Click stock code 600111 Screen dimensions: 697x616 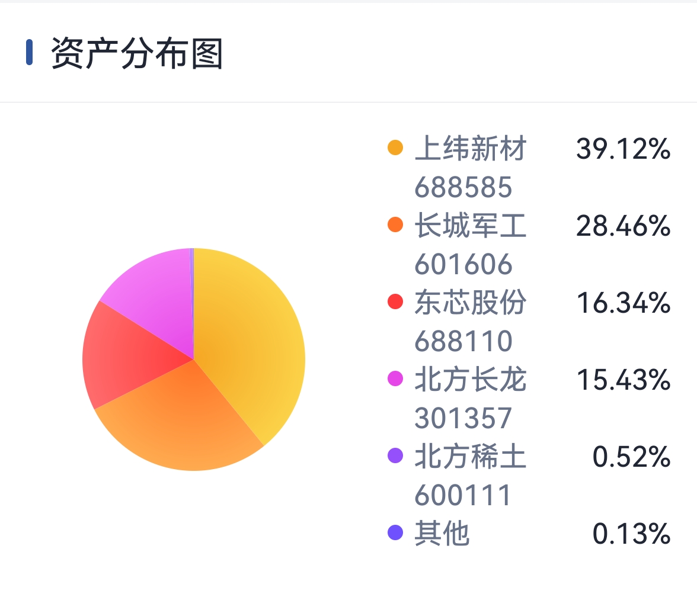pos(462,495)
